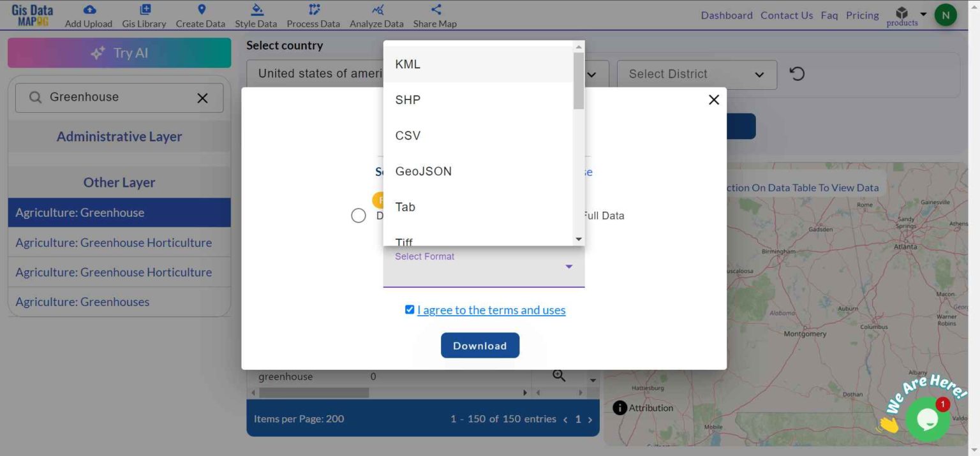Uncheck the 'I agree to the terms' checkbox

(x=409, y=309)
